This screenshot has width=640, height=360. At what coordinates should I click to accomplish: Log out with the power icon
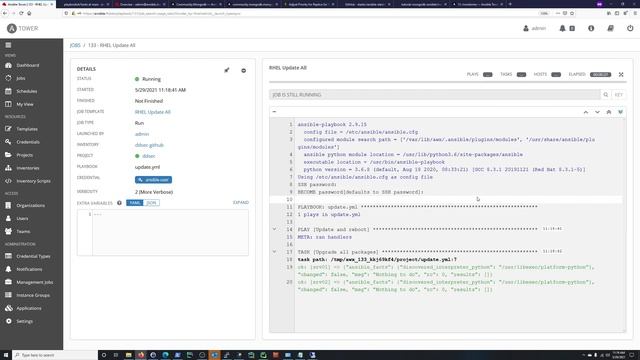(x=630, y=29)
